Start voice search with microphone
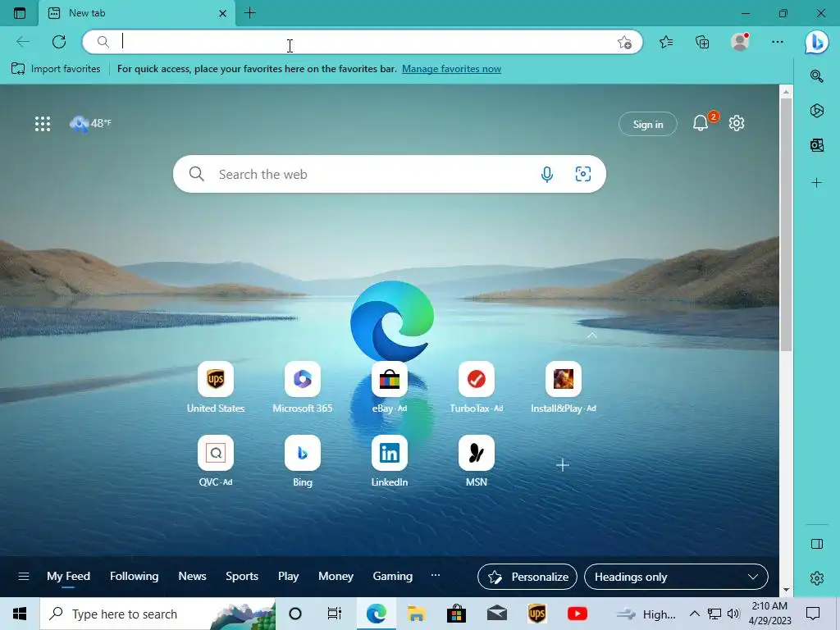The image size is (840, 630). (546, 174)
